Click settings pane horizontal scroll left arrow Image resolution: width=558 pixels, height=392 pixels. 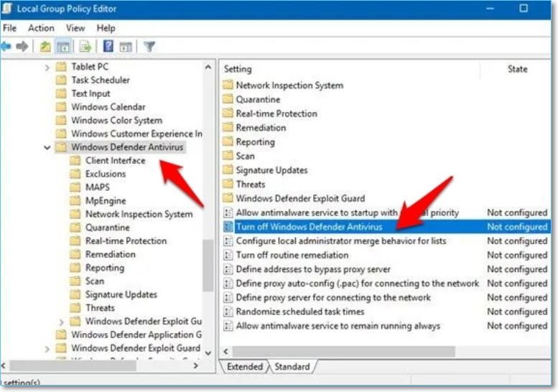[x=226, y=352]
